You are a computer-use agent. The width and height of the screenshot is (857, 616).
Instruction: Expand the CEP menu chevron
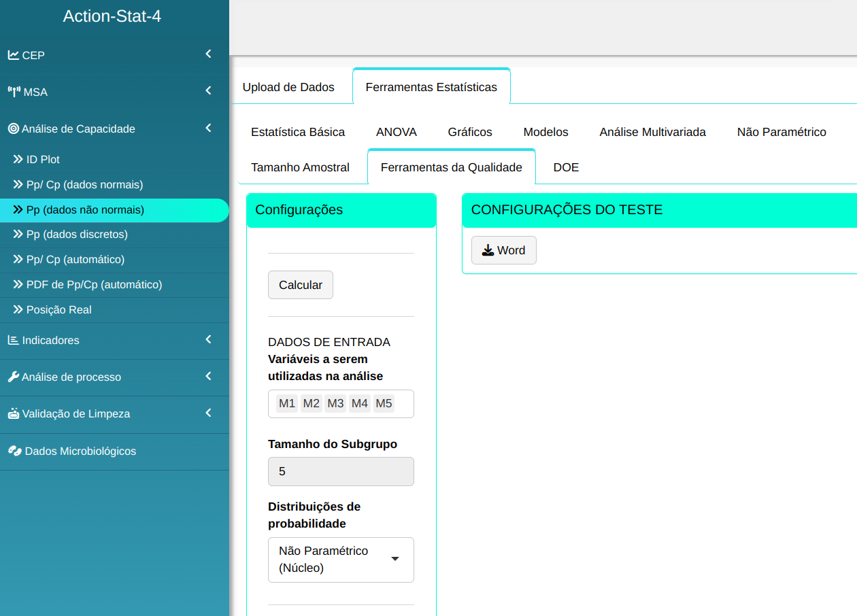pyautogui.click(x=208, y=54)
